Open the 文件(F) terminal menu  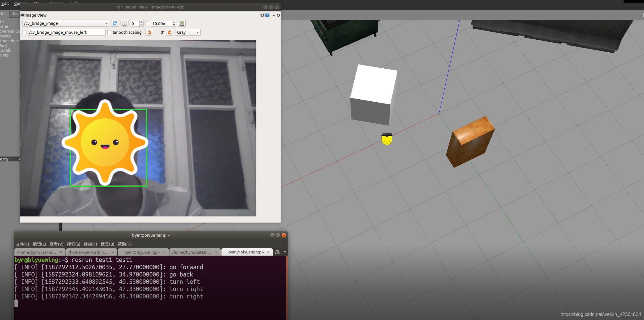(x=22, y=244)
